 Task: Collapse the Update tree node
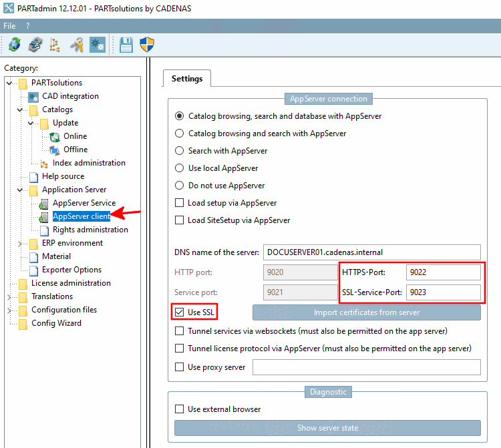(31, 123)
